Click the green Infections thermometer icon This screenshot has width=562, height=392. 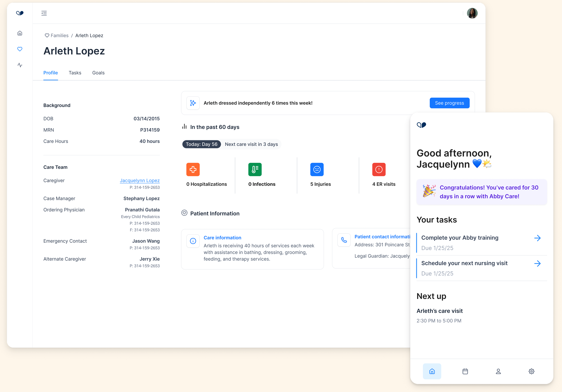pos(255,169)
